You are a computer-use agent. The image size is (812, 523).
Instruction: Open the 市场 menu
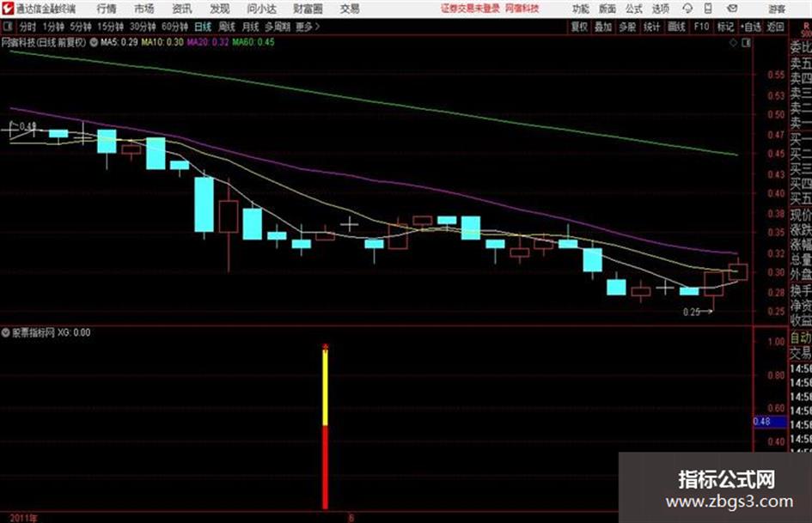click(x=144, y=9)
